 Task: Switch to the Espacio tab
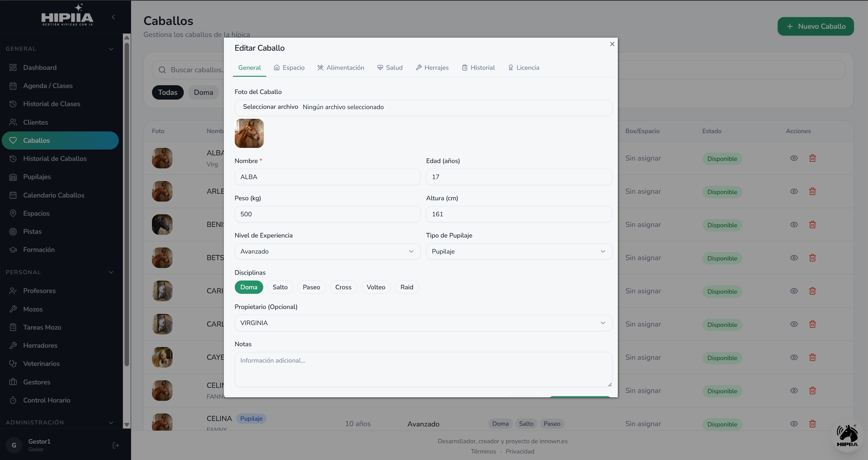(x=289, y=68)
